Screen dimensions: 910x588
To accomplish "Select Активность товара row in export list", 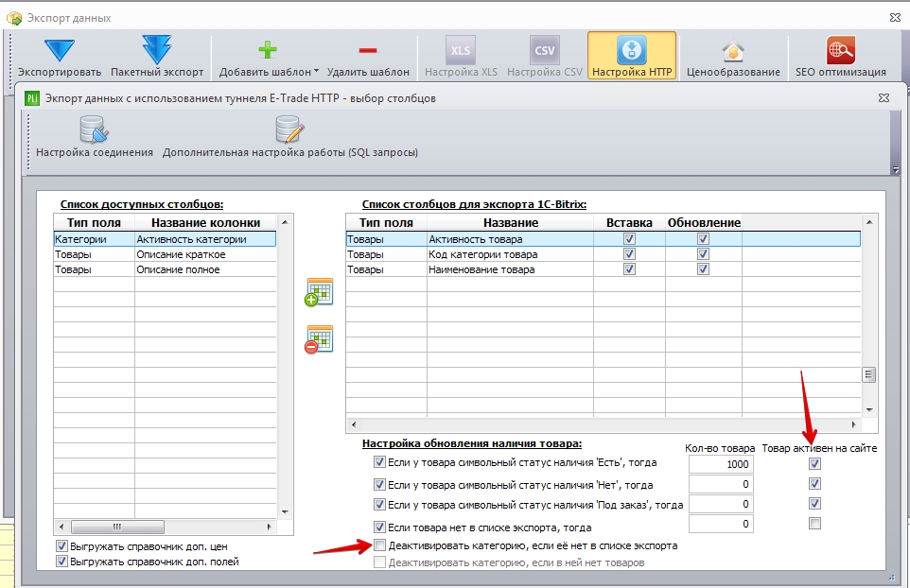I will [603, 239].
